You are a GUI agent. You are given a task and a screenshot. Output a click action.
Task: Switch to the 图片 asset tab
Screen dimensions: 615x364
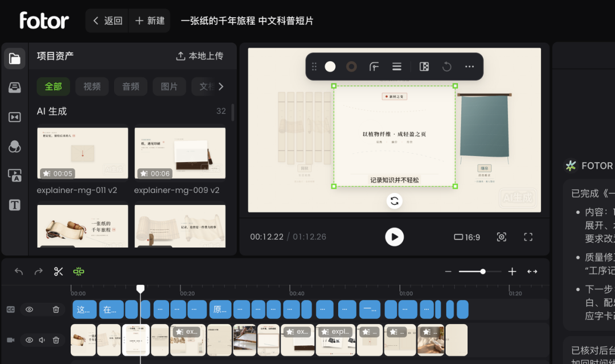coord(170,86)
